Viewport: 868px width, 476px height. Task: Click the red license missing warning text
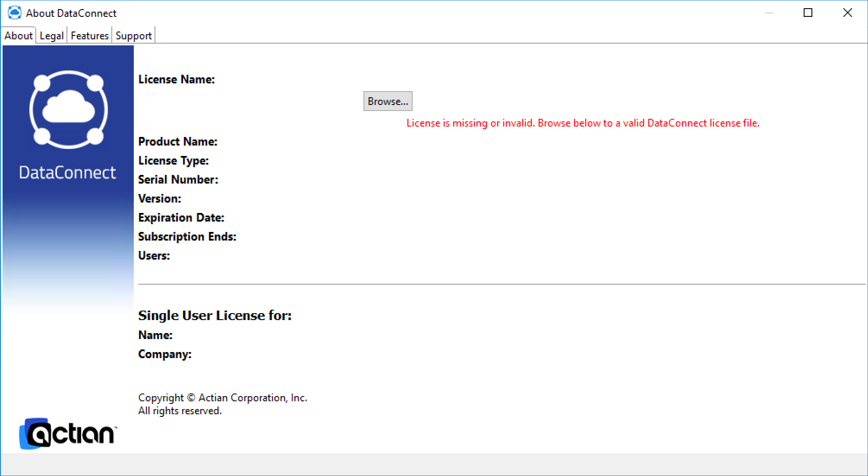pos(582,124)
